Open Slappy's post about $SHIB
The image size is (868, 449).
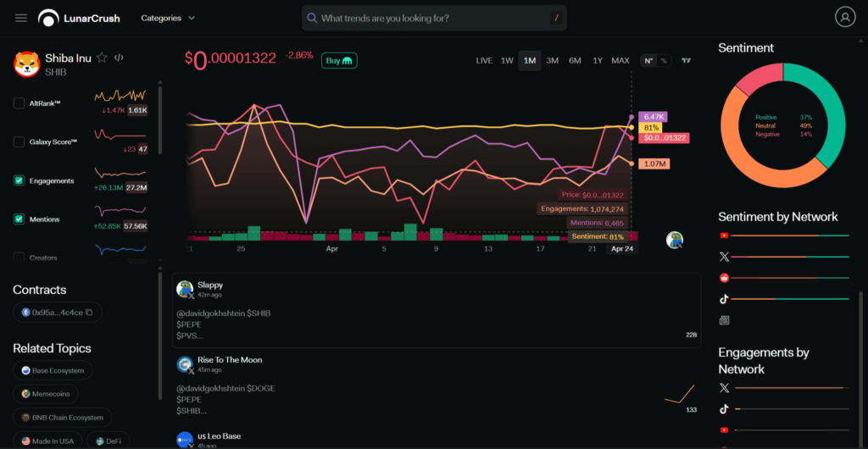(437, 310)
